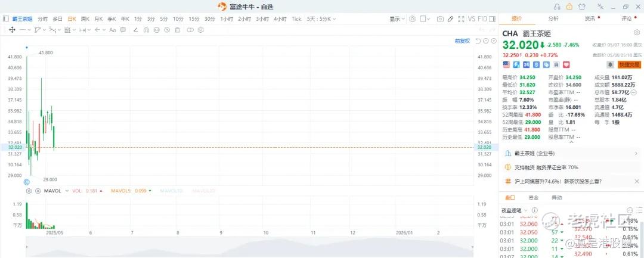Open chart settings gear next to 显示
Screen dimensions: 644x258
pos(413,19)
